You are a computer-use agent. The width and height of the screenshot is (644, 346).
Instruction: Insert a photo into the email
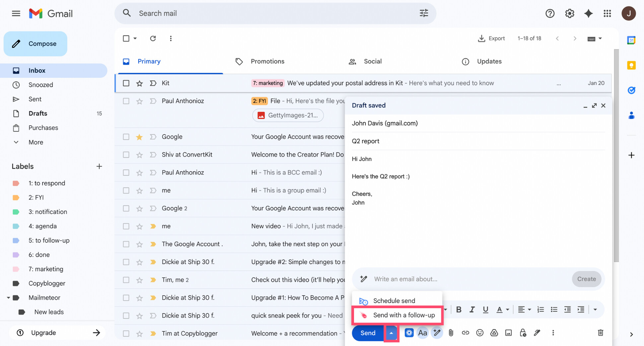(x=508, y=333)
